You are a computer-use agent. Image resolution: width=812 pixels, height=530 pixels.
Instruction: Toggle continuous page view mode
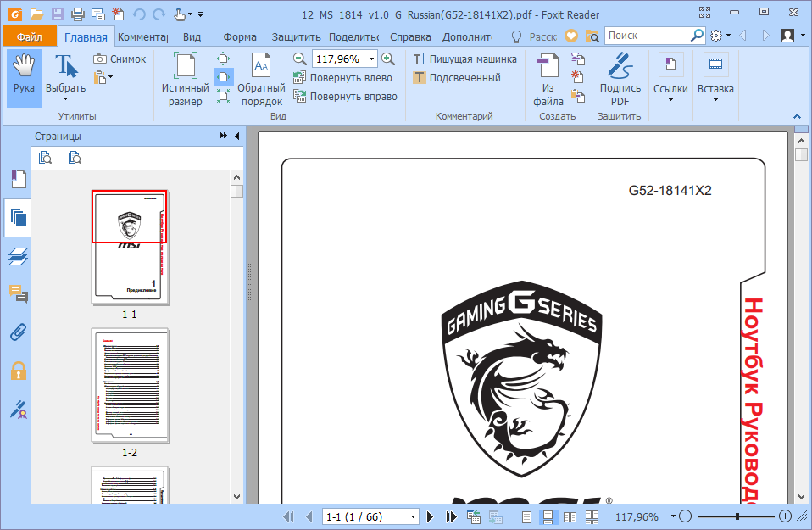click(x=548, y=516)
